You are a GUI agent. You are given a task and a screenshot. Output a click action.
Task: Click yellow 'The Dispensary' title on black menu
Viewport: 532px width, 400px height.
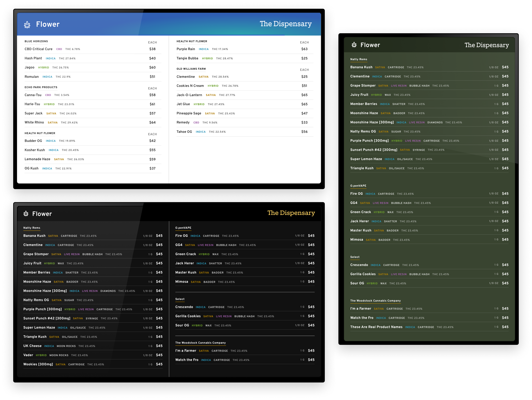[x=291, y=213]
